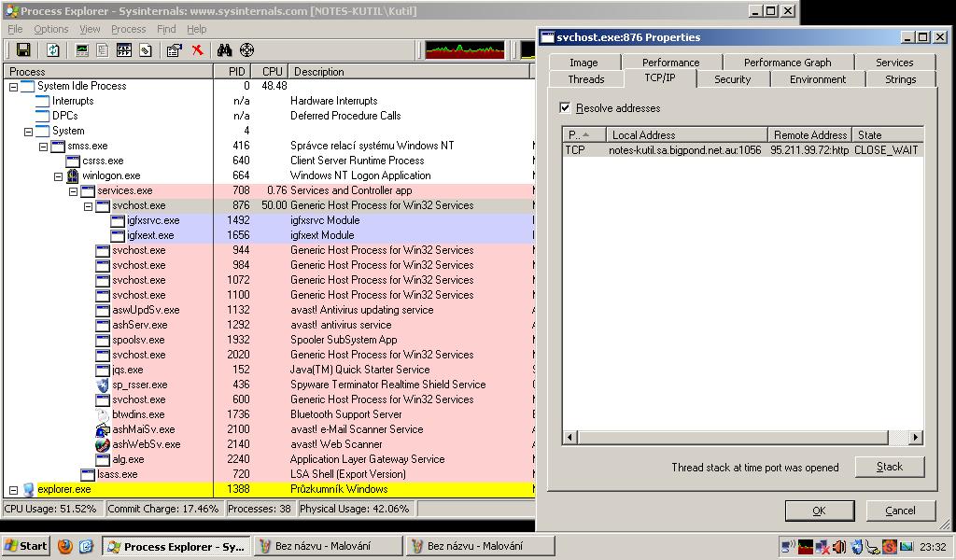
Task: Click the binoculars Find icon
Action: tap(224, 50)
